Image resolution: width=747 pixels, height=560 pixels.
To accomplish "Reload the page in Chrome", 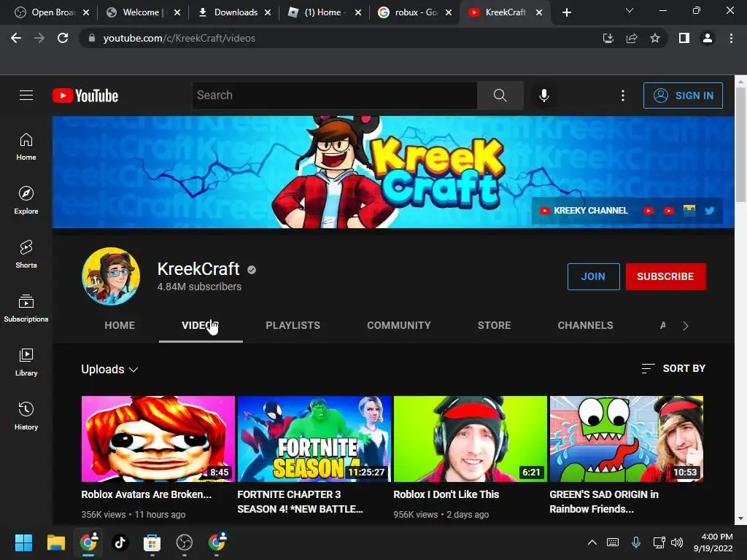I will point(63,38).
